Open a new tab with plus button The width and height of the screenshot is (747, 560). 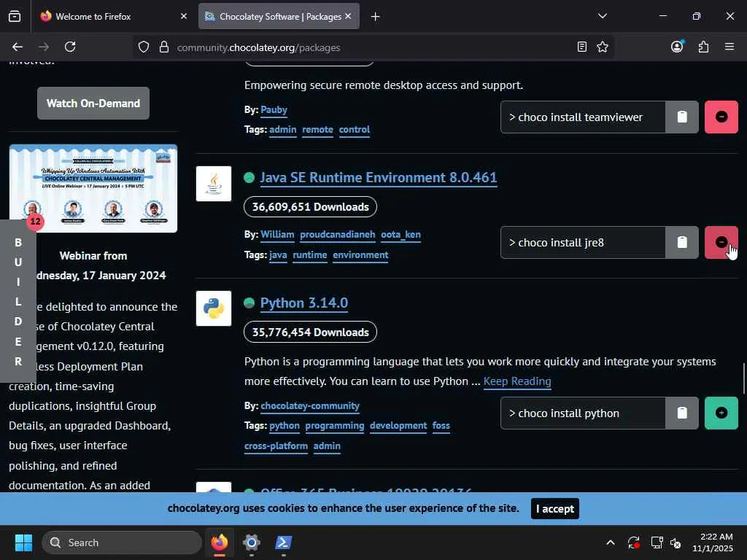[x=376, y=17]
